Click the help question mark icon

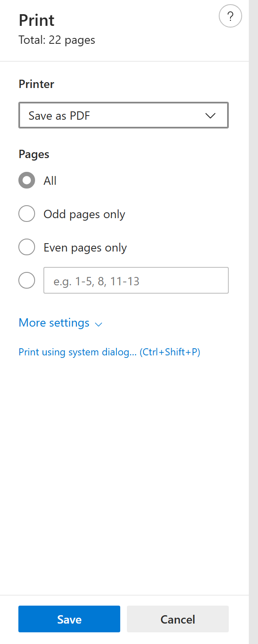(230, 17)
